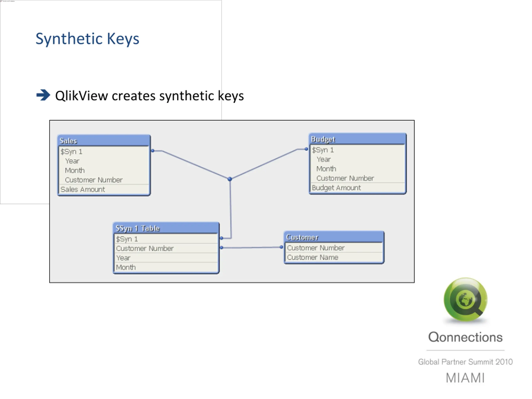Select Customer Number in $Syn 1 Table
This screenshot has height=399, width=532.
pos(166,248)
